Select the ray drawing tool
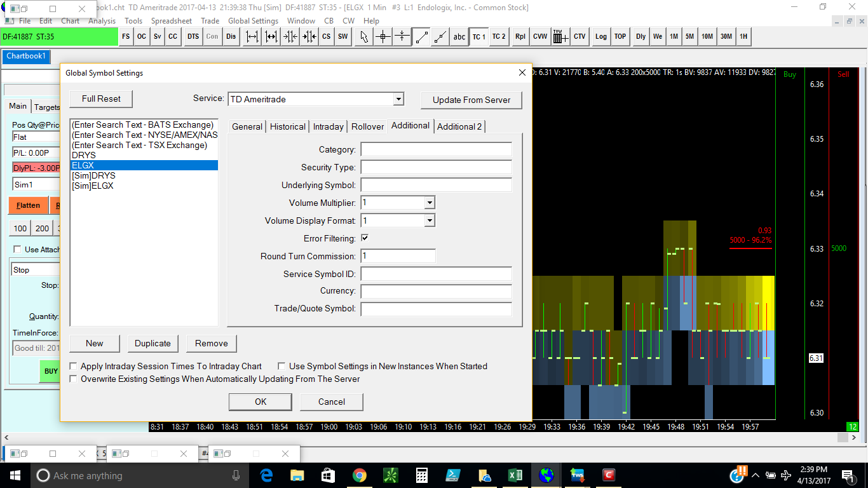Screen dimensions: 868x488 (440, 37)
